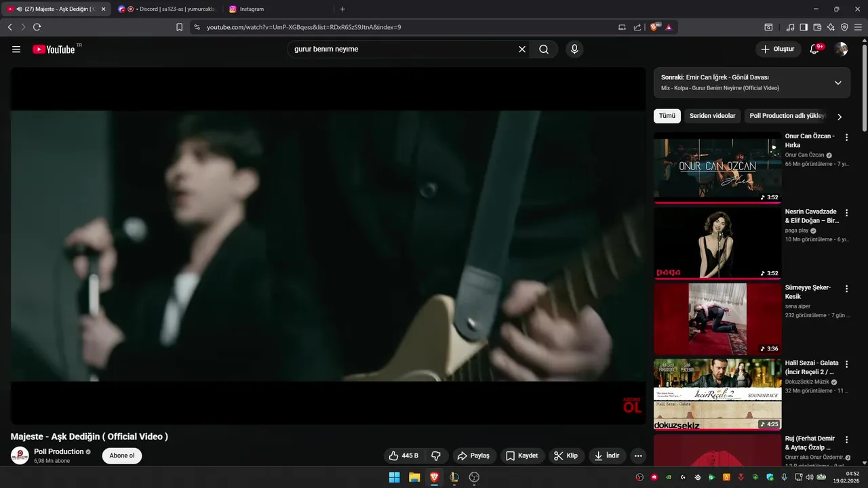This screenshot has height=488, width=868.
Task: Open Windows Start menu
Action: pos(394,477)
